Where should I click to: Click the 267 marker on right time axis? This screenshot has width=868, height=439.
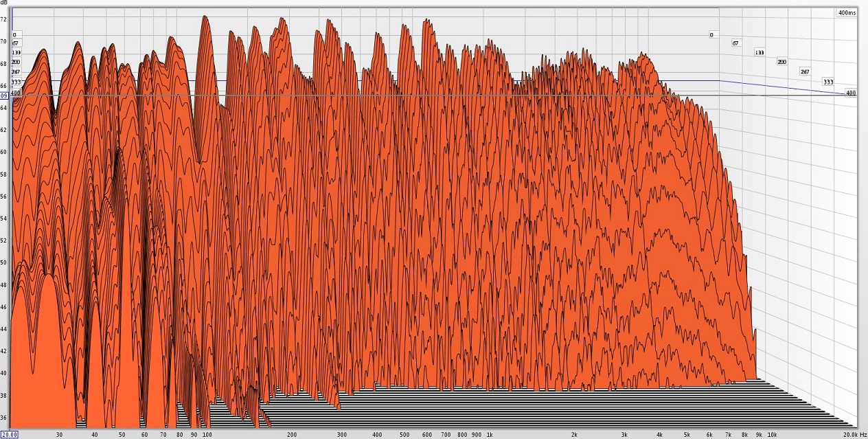(804, 71)
